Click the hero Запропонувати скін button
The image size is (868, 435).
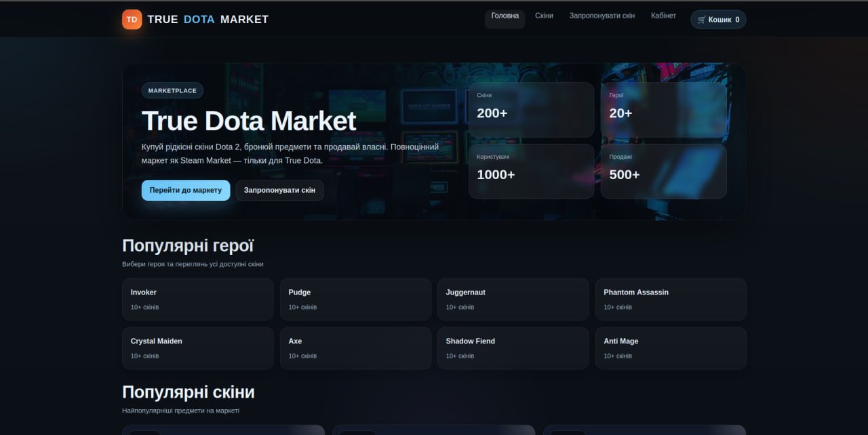pyautogui.click(x=279, y=190)
